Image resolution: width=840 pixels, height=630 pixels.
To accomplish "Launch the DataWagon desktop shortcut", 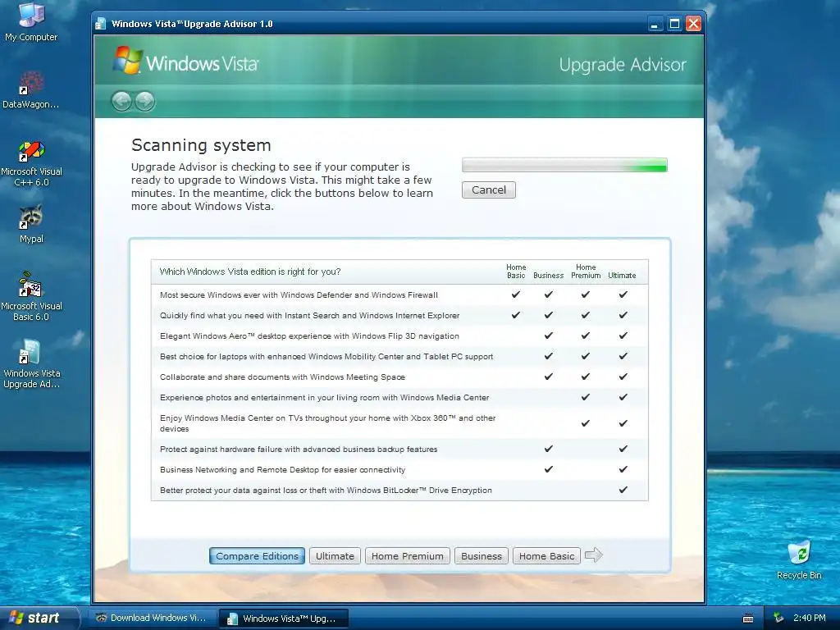I will (31, 89).
